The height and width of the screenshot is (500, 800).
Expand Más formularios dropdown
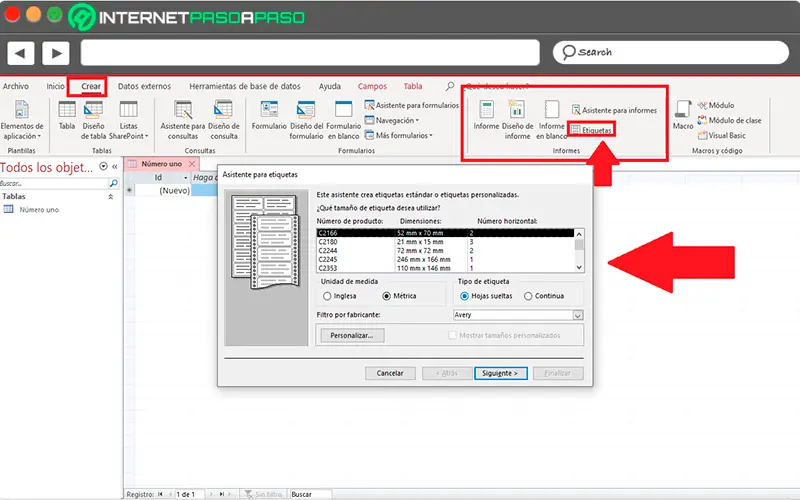(x=398, y=135)
